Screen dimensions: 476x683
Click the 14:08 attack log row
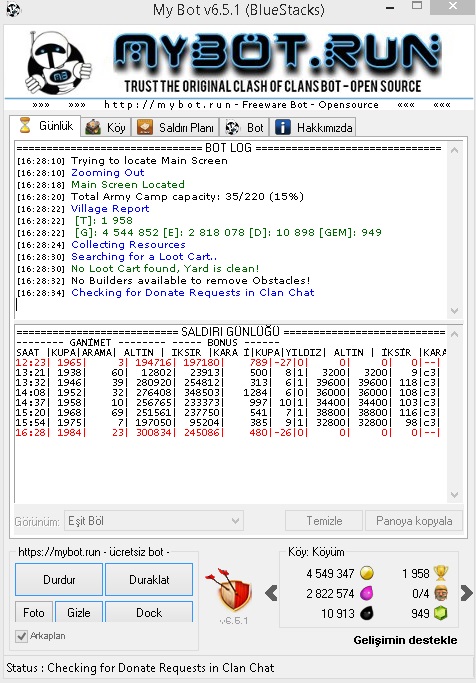[228, 392]
